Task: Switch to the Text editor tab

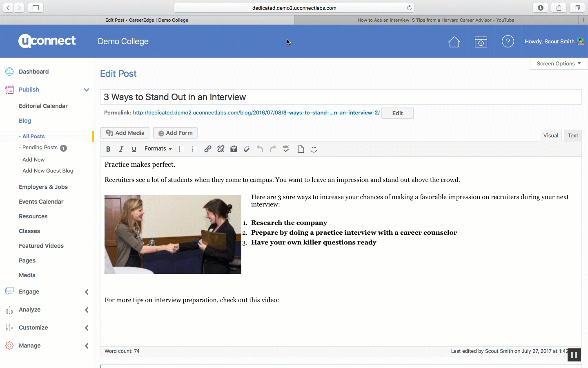Action: tap(572, 136)
